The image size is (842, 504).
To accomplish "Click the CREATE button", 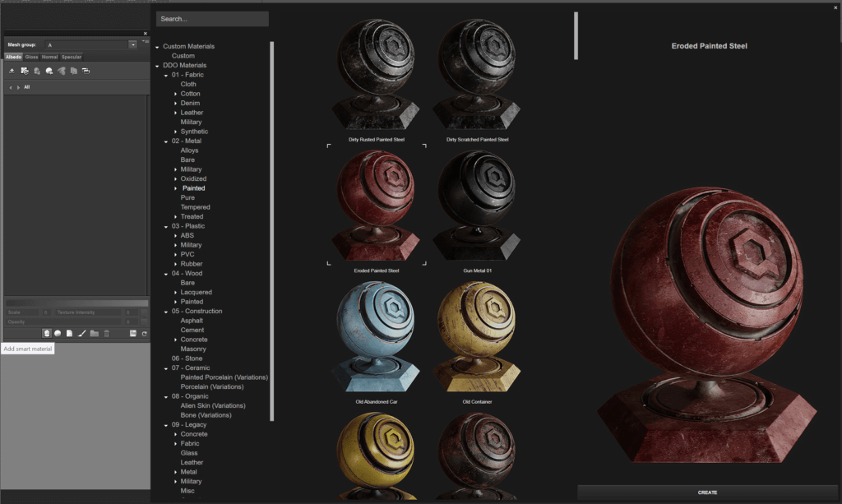I will pos(707,492).
